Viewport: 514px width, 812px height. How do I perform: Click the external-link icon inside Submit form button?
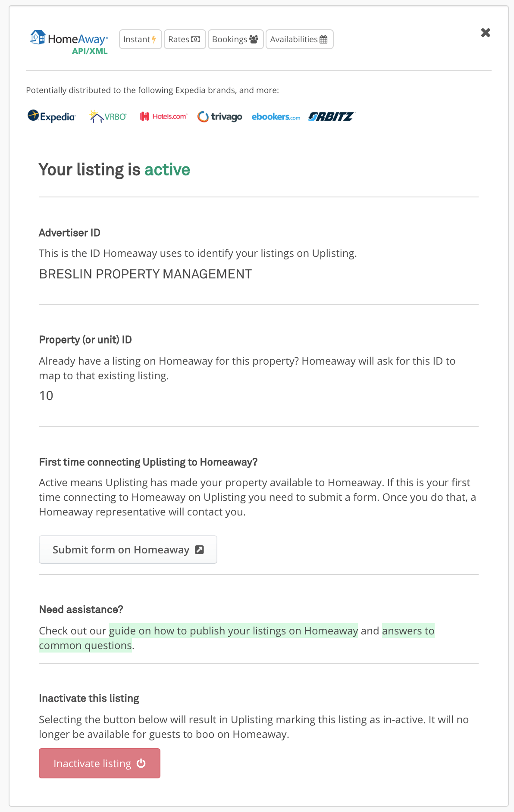coord(199,550)
